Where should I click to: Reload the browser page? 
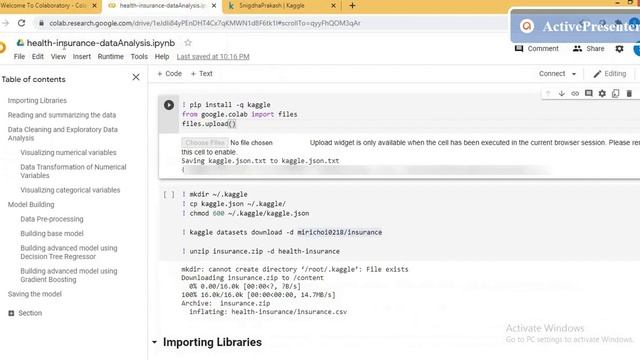22,23
